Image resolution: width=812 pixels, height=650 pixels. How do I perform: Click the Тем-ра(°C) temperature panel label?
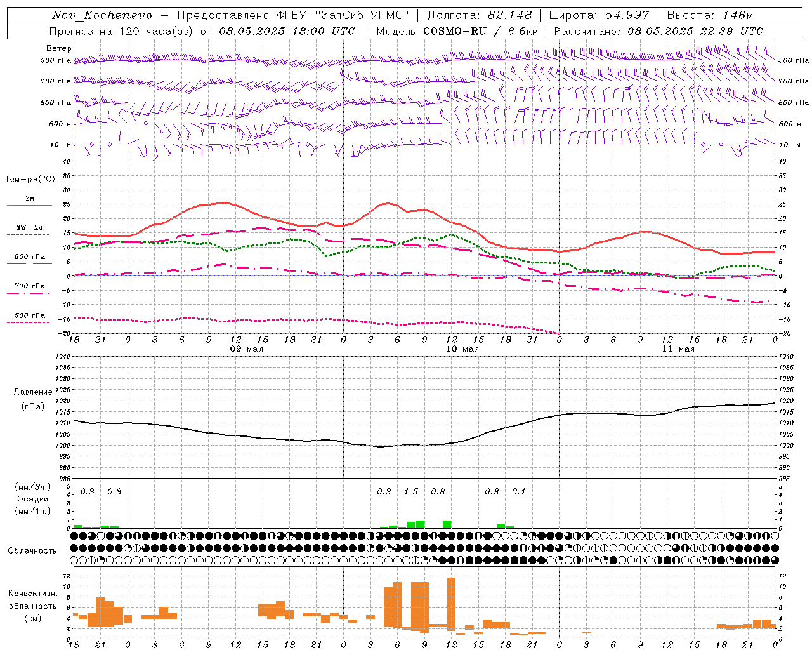30,180
